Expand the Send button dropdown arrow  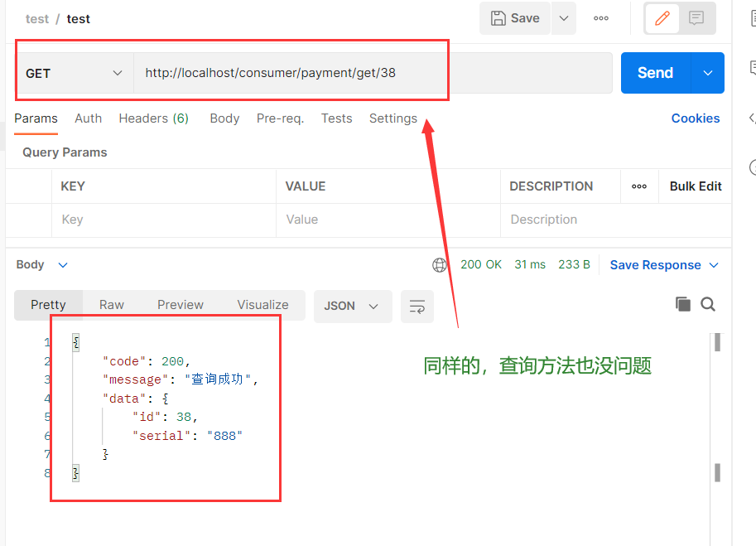click(x=708, y=73)
